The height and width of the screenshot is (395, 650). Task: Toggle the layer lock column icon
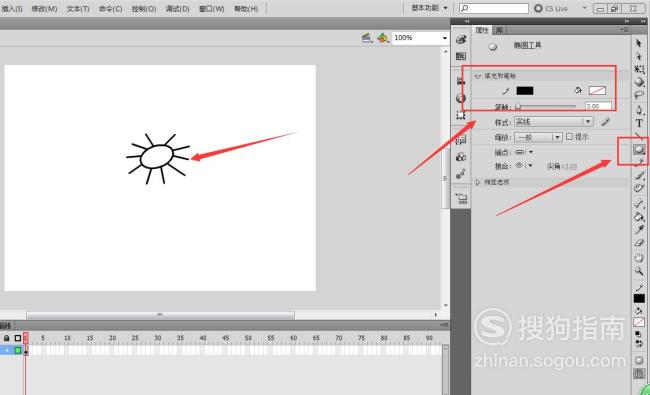[x=7, y=338]
